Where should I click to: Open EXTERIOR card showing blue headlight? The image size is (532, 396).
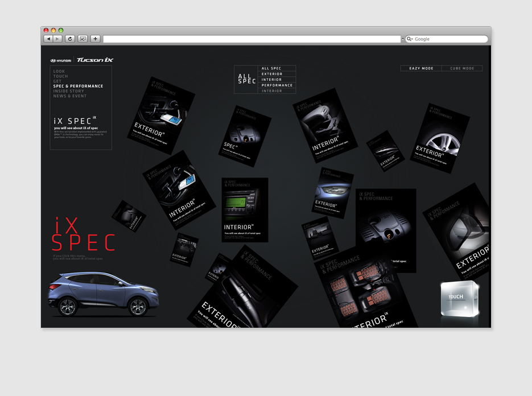click(x=332, y=193)
